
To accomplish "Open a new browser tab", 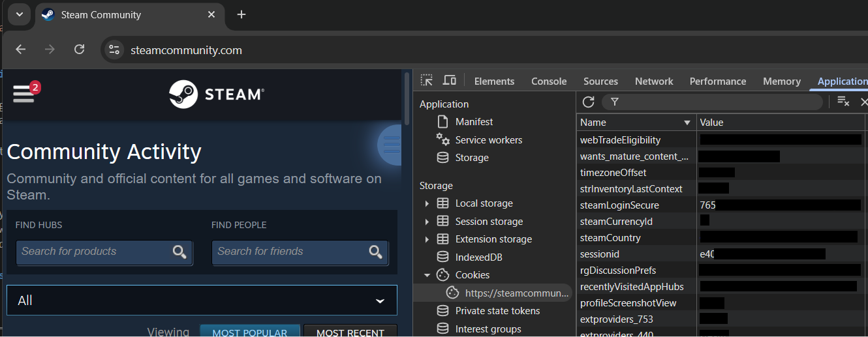I will 241,14.
